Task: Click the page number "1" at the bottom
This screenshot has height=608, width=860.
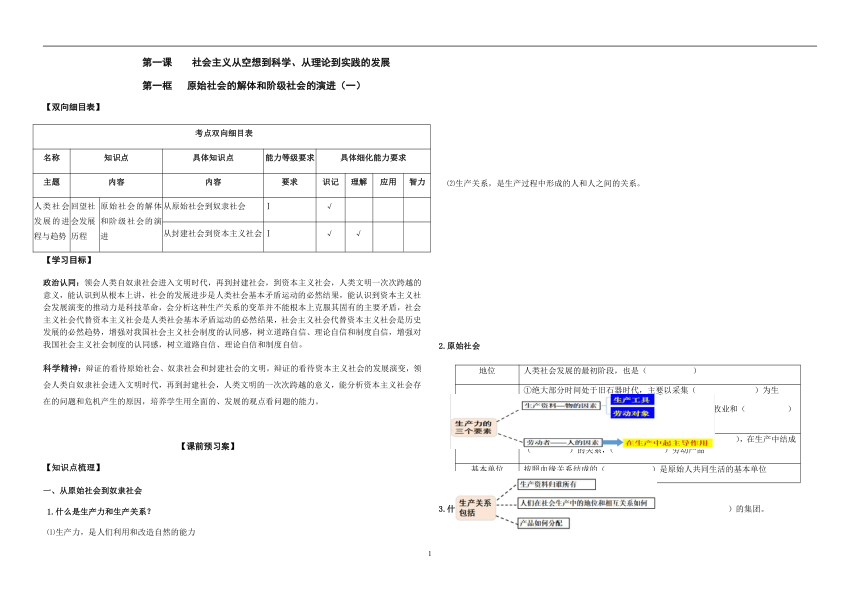Action: point(429,554)
